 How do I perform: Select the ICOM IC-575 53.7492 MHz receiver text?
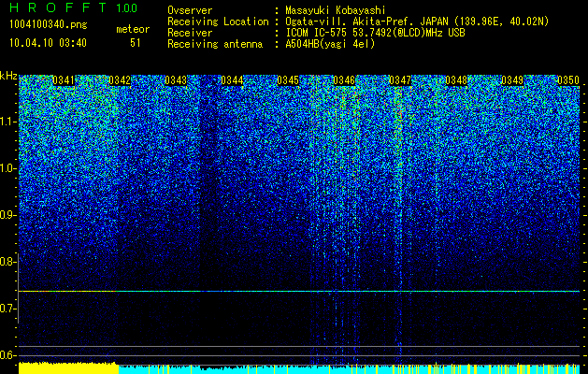click(x=375, y=33)
